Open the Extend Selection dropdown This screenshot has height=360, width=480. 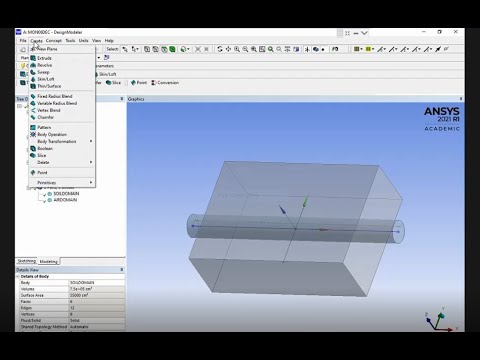coord(185,49)
